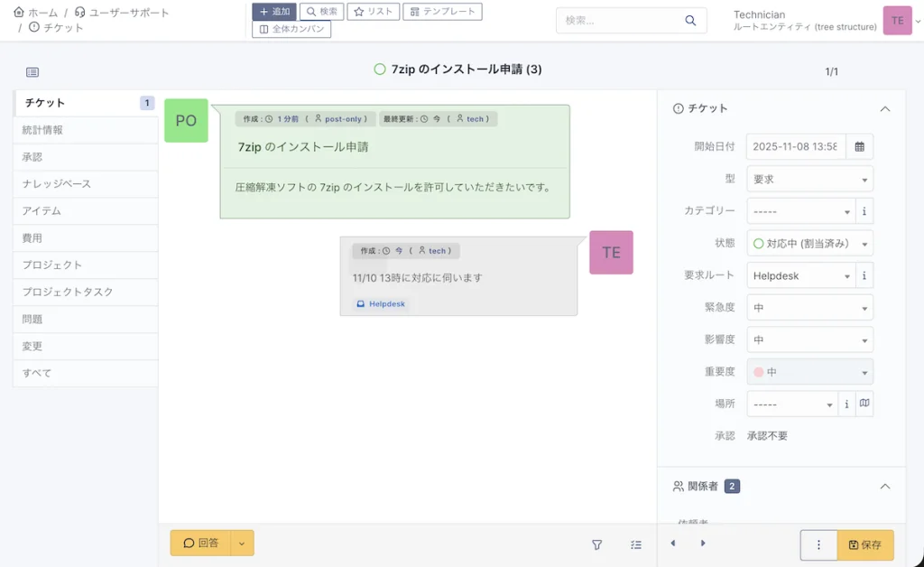Click followup text 11/10 13時に対応に伺います

(417, 277)
